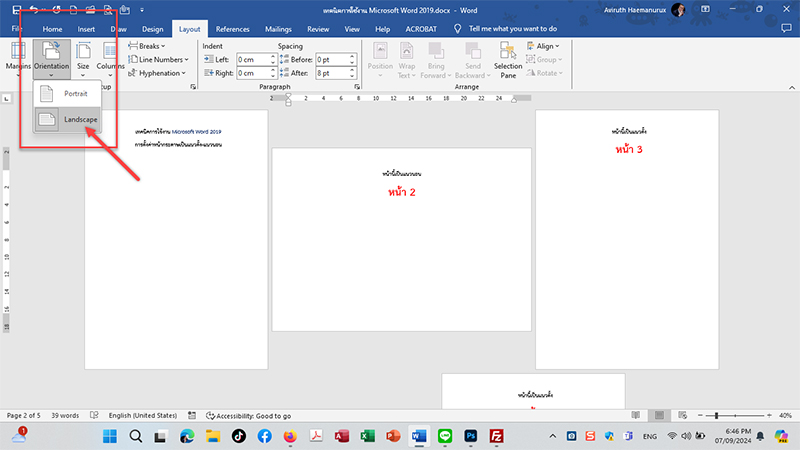Open the References ribbon tab
Viewport: 800px width, 450px height.
click(233, 30)
